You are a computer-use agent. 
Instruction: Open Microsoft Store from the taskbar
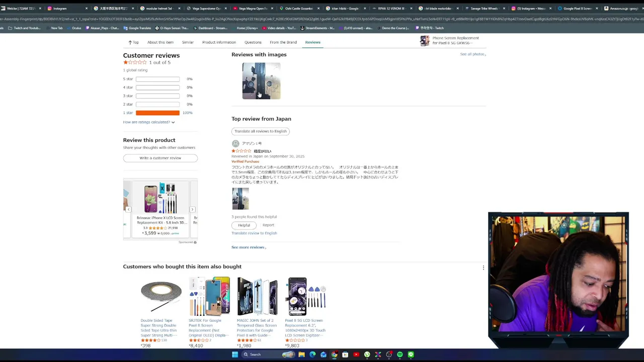coord(345,354)
